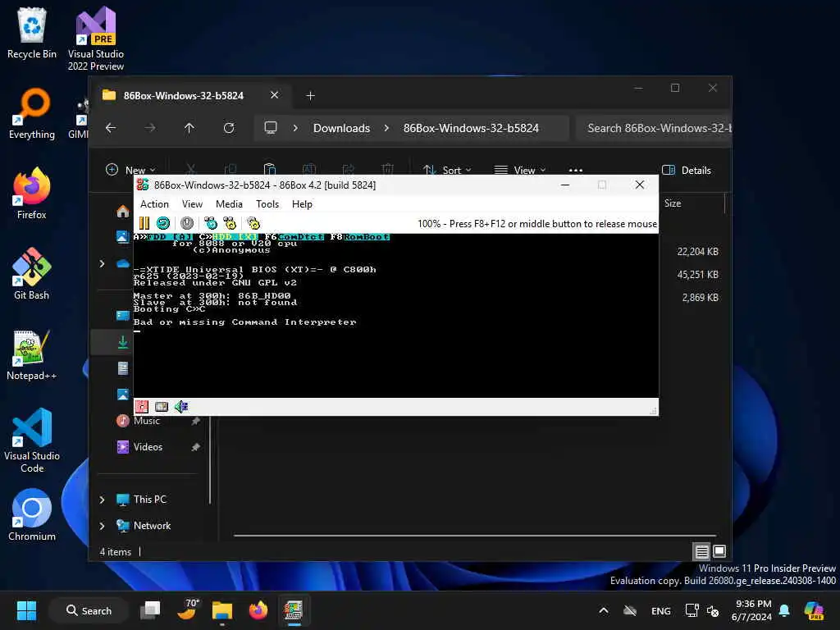The image size is (840, 630).
Task: Open the View dropdown in Explorer
Action: coord(519,170)
